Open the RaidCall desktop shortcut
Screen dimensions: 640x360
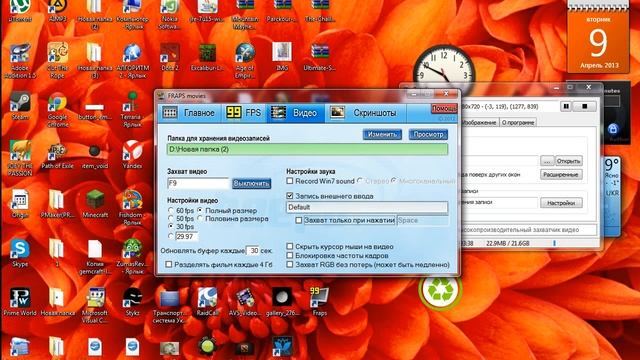tap(207, 302)
